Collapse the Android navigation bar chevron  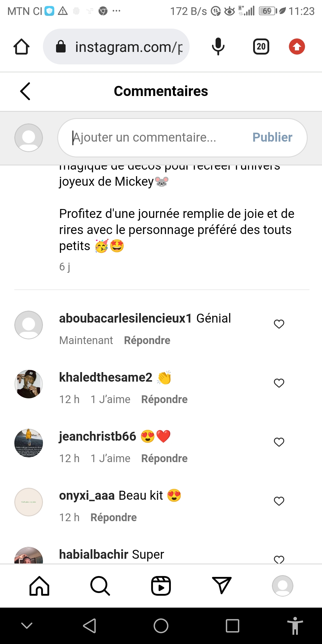tap(27, 626)
